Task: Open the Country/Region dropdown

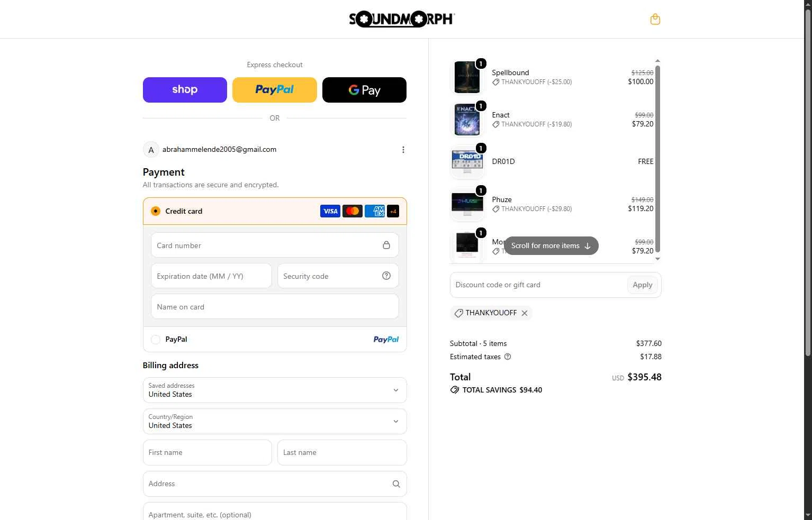Action: tap(275, 421)
